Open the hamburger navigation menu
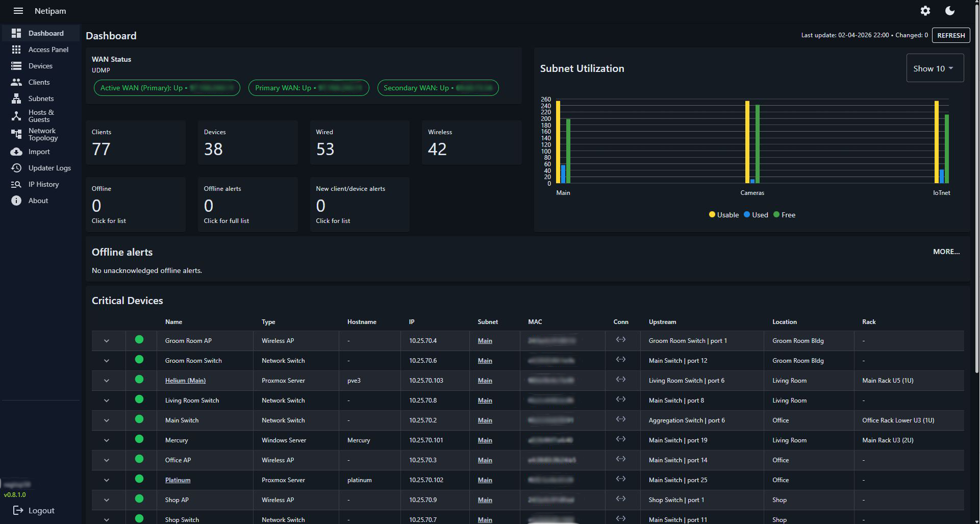The width and height of the screenshot is (980, 524). (18, 11)
